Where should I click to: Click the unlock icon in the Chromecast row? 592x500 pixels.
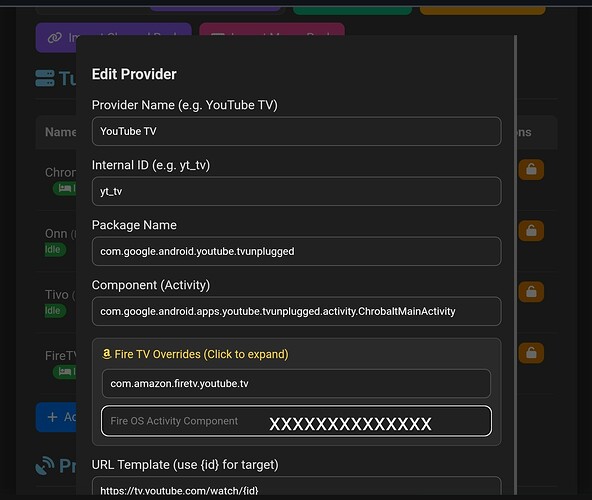tap(531, 170)
